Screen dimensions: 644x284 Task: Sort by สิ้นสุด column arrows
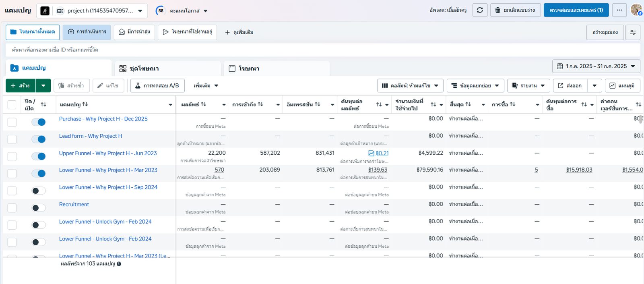coord(468,104)
